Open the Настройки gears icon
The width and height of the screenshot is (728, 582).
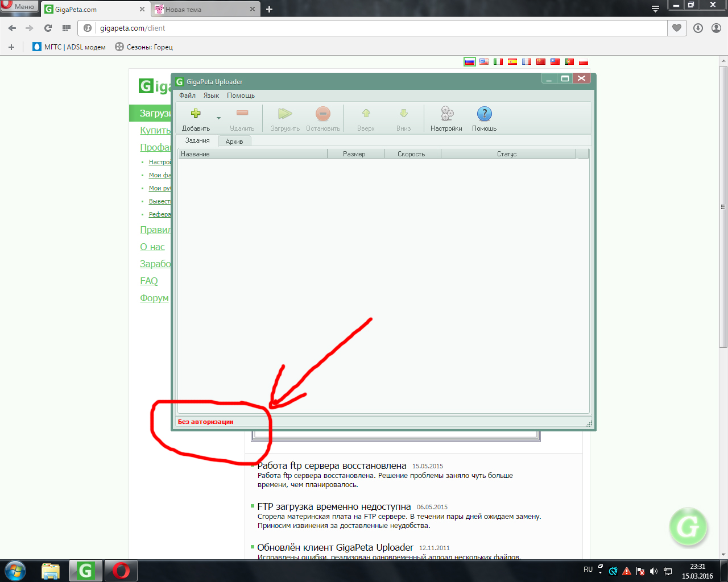(x=446, y=114)
